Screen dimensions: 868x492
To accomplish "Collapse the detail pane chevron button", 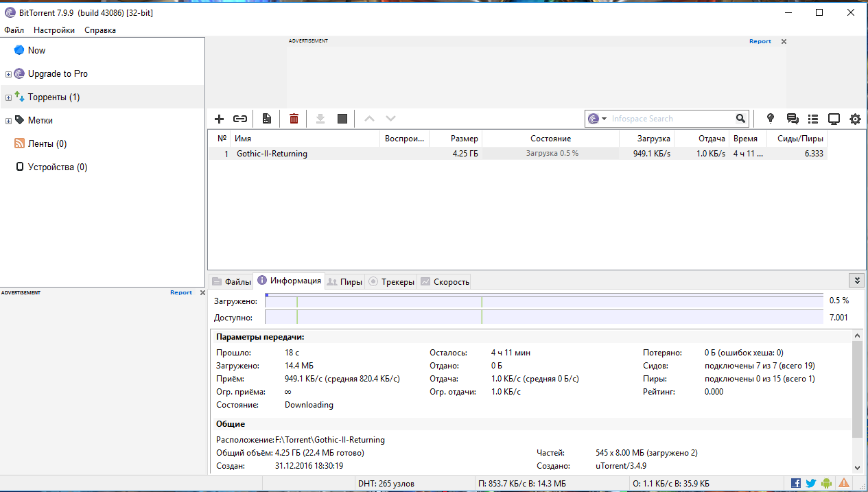I will [x=856, y=280].
